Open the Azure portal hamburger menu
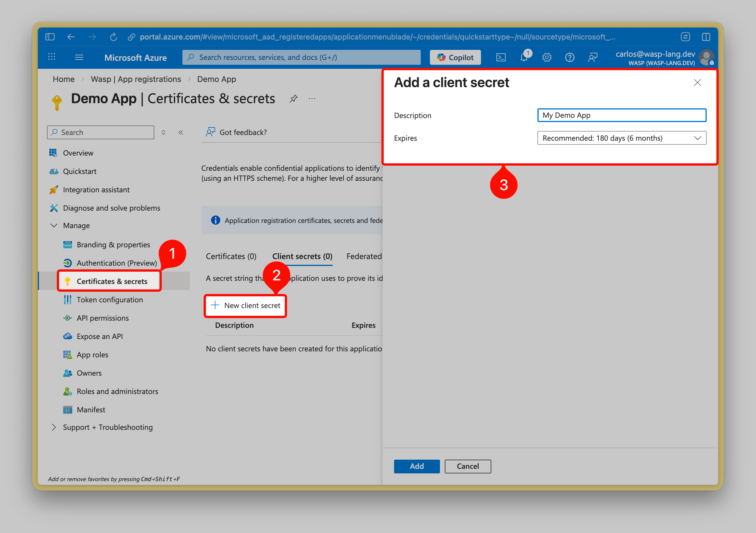 click(79, 58)
